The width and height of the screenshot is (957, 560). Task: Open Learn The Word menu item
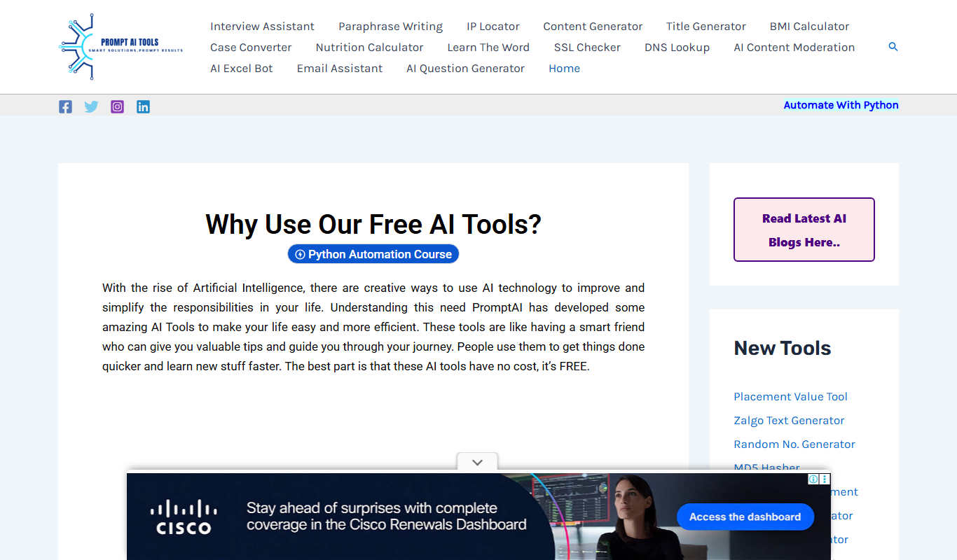click(x=488, y=48)
